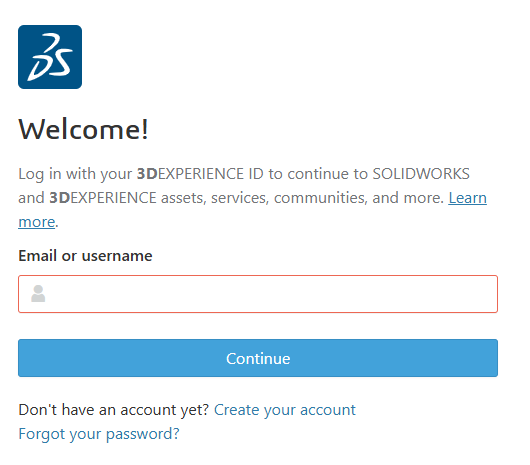The width and height of the screenshot is (530, 465).
Task: Click the first bold 3DEXPERIENCE ID text
Action: tap(200, 174)
